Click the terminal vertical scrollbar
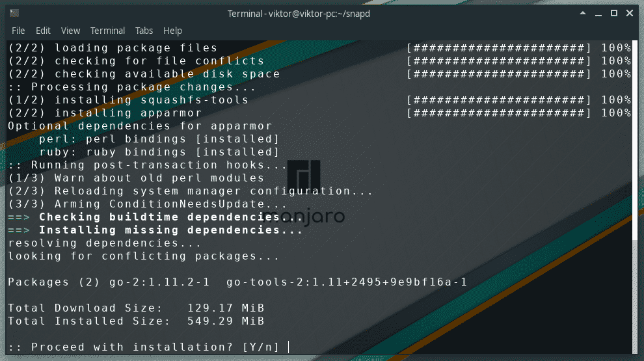This screenshot has height=361, width=644. tap(636, 196)
